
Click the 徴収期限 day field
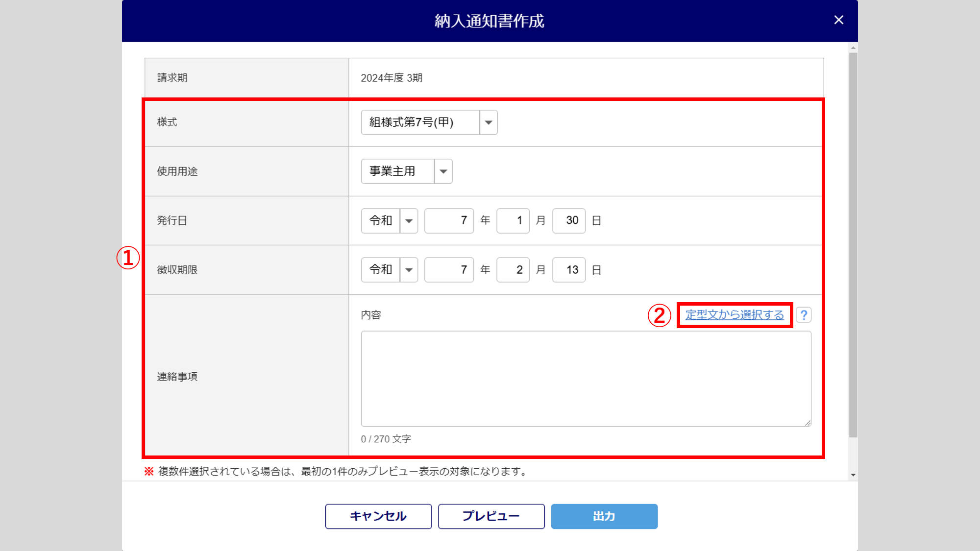coord(568,270)
